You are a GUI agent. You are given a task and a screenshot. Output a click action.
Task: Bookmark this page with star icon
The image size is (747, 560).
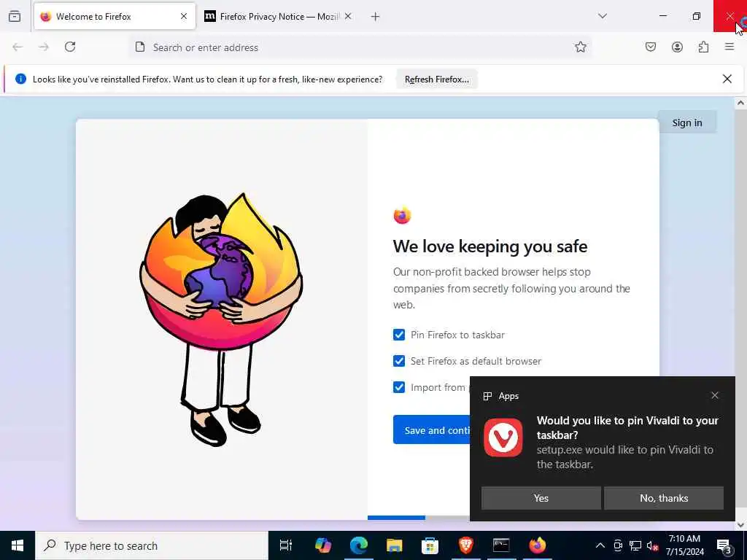pyautogui.click(x=580, y=47)
